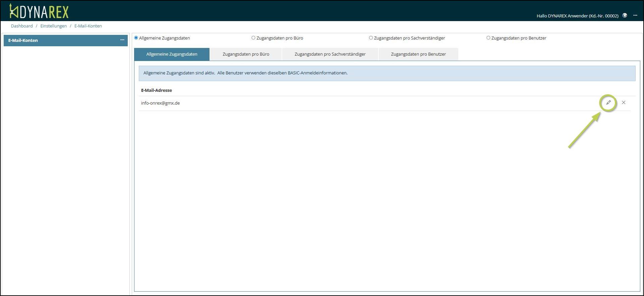Select the Zugangsdaten pro Büro radio button
644x296 pixels.
tap(253, 38)
